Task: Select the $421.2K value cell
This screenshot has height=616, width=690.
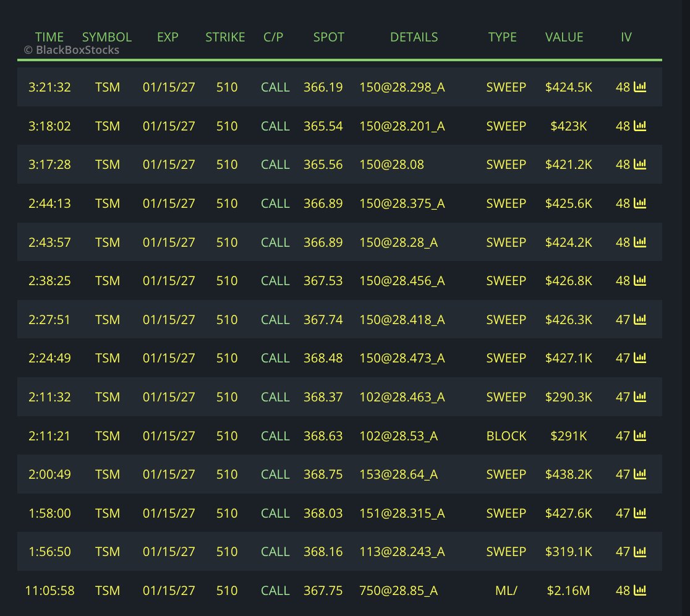Action: coord(569,165)
